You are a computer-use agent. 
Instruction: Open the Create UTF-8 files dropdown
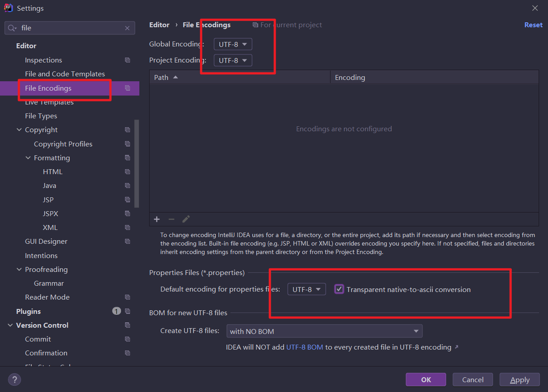point(325,331)
